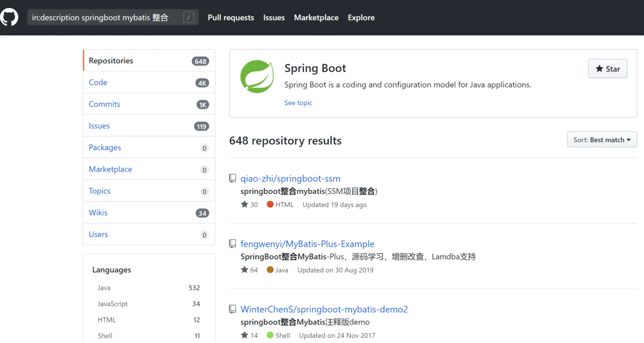The height and width of the screenshot is (343, 644).
Task: Open the qiao-zhi/springboot-ssm repository
Action: (x=290, y=178)
